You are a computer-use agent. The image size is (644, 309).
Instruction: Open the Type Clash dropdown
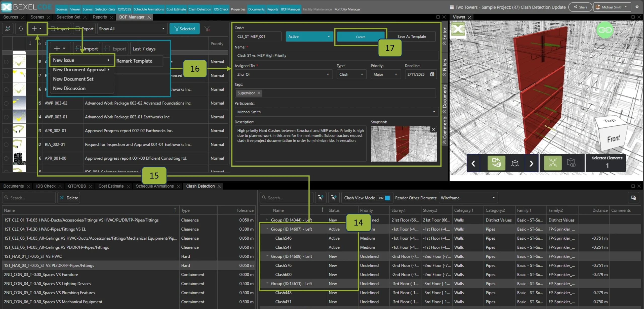tap(351, 74)
